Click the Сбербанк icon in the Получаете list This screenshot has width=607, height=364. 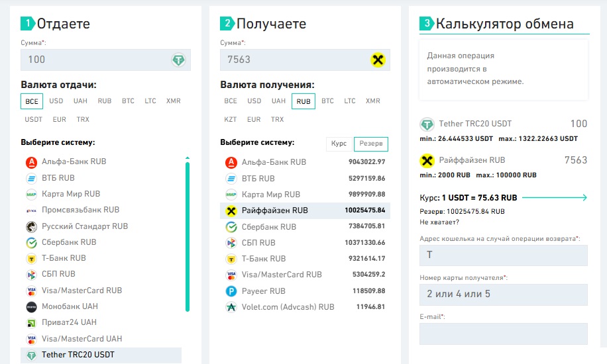coord(231,227)
